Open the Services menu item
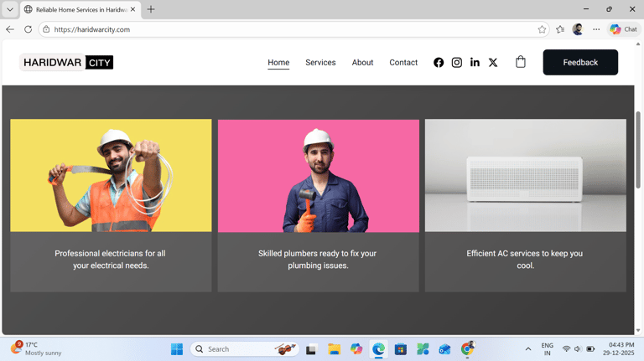Screen dimensions: 644x361 click(x=320, y=62)
